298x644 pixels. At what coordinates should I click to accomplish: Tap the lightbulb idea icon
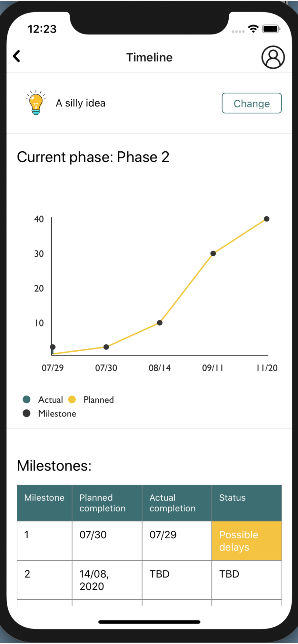(x=36, y=103)
